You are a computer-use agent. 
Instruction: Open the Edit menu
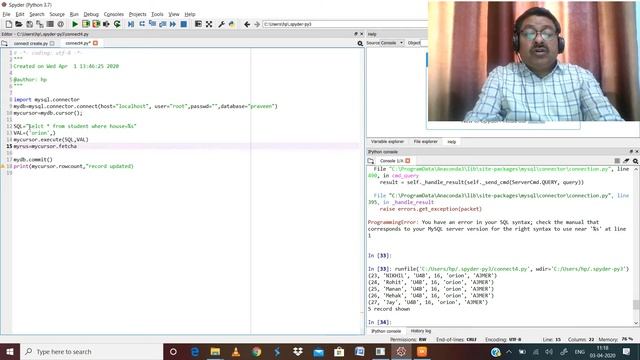20,14
